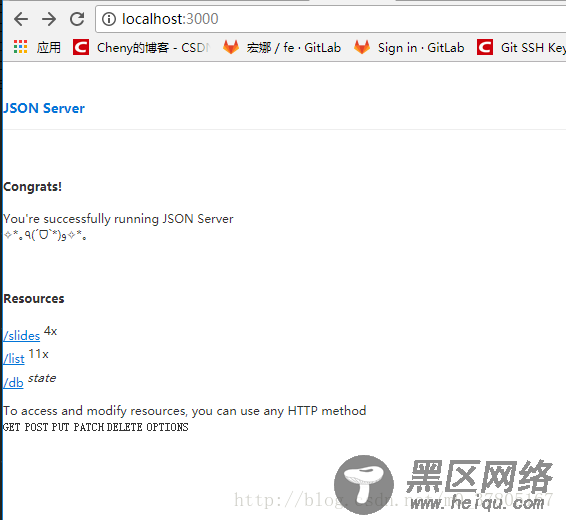Screen dimensions: 566x520
Task: Go forward using the forward arrow
Action: click(x=49, y=19)
